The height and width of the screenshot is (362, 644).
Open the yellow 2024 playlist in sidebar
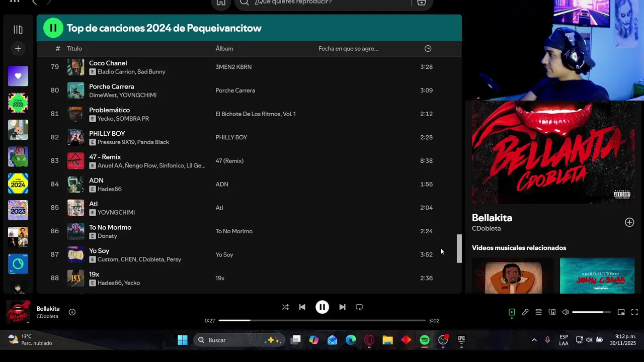[x=18, y=184]
